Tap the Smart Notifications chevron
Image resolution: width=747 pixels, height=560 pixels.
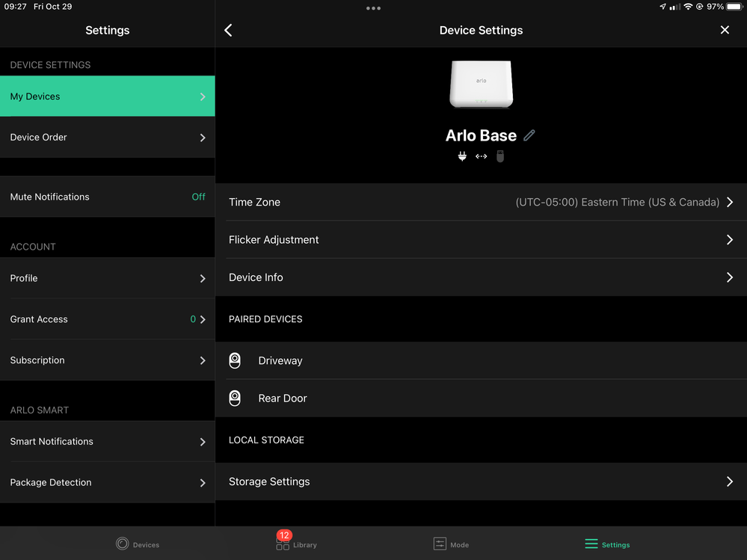tap(203, 442)
